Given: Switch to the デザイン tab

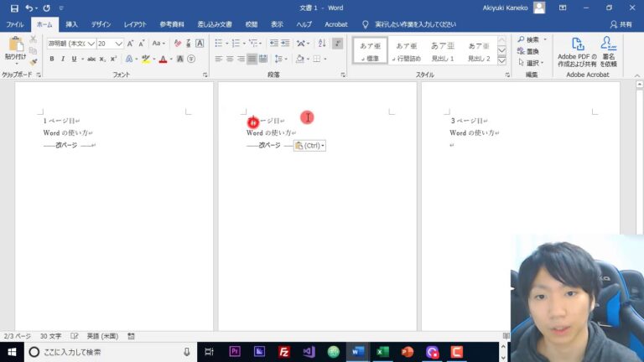Looking at the screenshot, I should [101, 24].
